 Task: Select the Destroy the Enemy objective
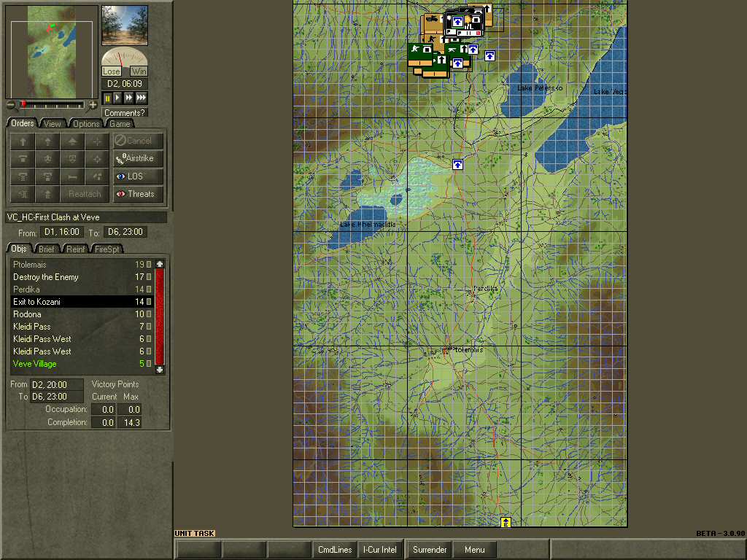[x=82, y=276]
